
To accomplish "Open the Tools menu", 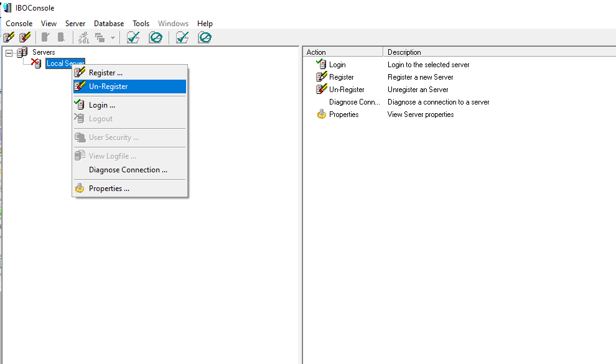I will pos(141,24).
